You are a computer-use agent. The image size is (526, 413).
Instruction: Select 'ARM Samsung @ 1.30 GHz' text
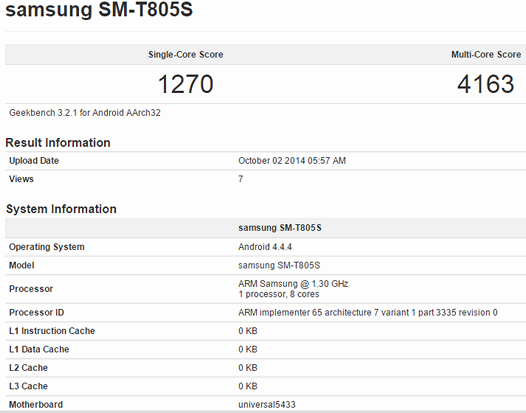[293, 284]
